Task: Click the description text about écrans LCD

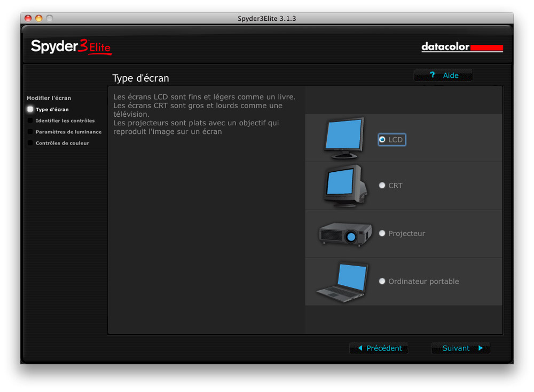Action: (x=205, y=114)
